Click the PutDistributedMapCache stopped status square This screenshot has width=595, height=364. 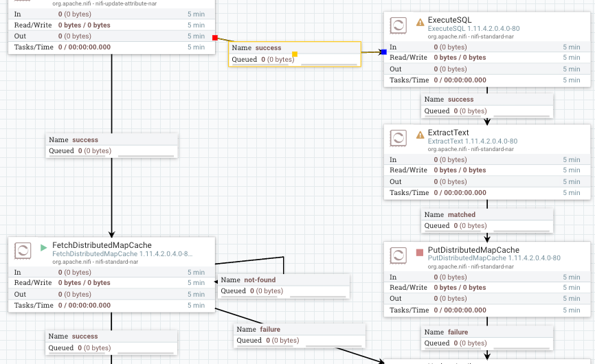420,253
